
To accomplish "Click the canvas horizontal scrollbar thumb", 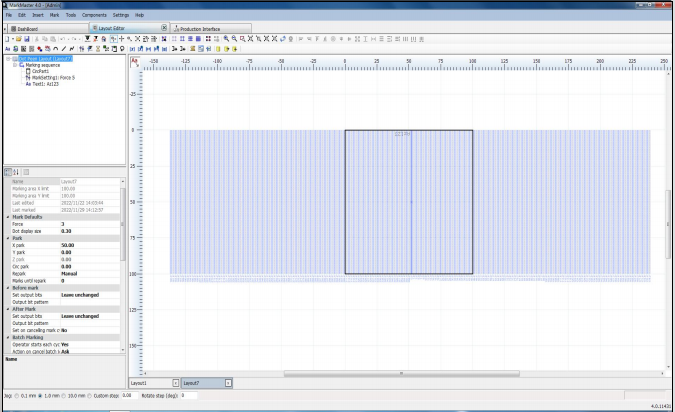I will tap(401, 373).
